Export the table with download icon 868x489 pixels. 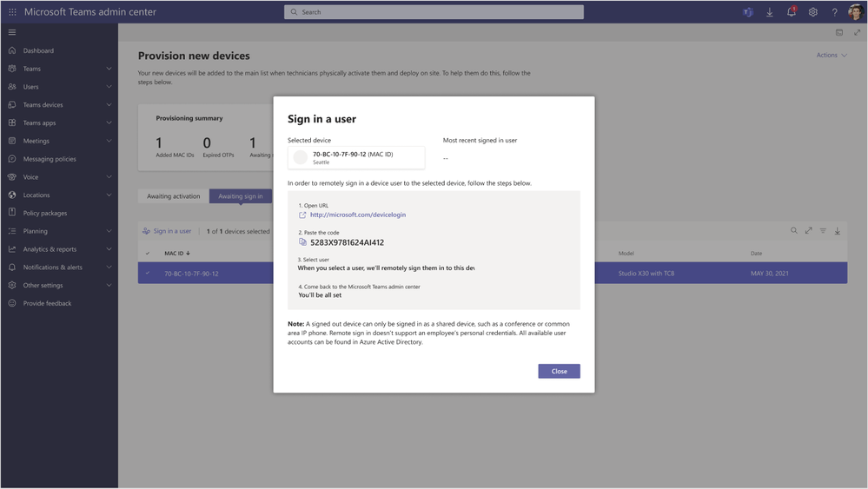coord(838,231)
